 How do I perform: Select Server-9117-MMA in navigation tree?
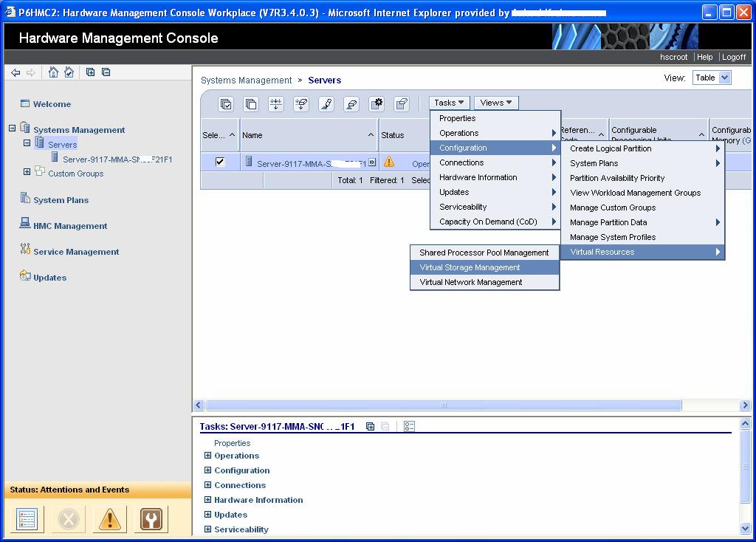tap(117, 159)
